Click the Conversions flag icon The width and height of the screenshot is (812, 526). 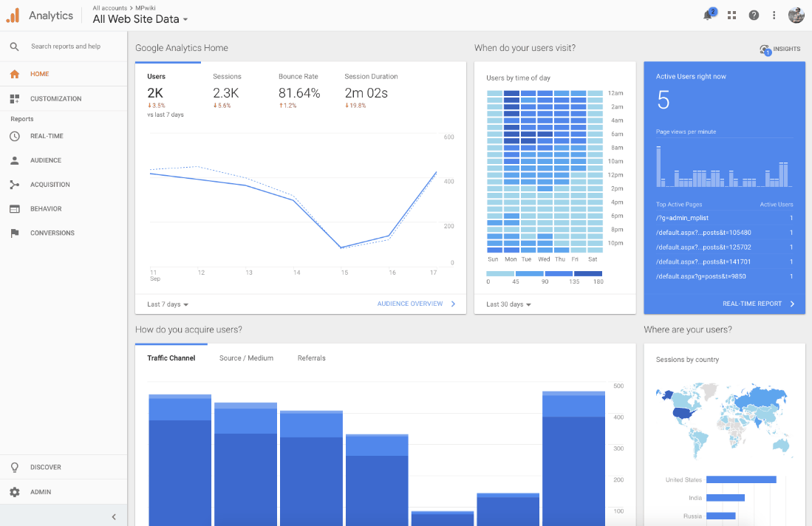[x=15, y=233]
